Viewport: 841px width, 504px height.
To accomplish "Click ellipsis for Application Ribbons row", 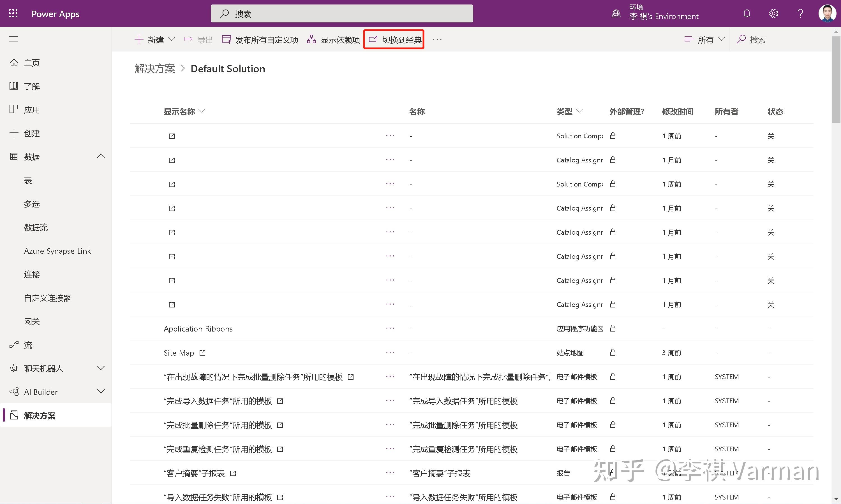I will tap(390, 328).
